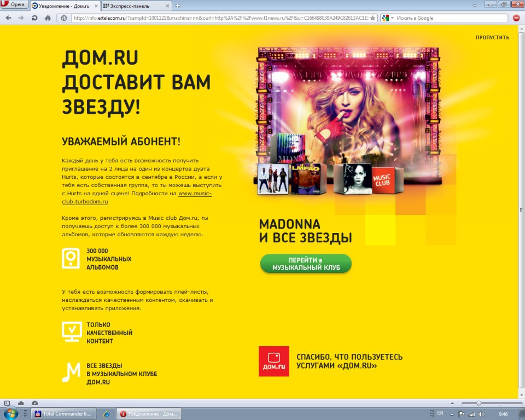Close the Уведомление - Дом.ru tab
Image resolution: width=525 pixels, height=420 pixels.
click(96, 6)
